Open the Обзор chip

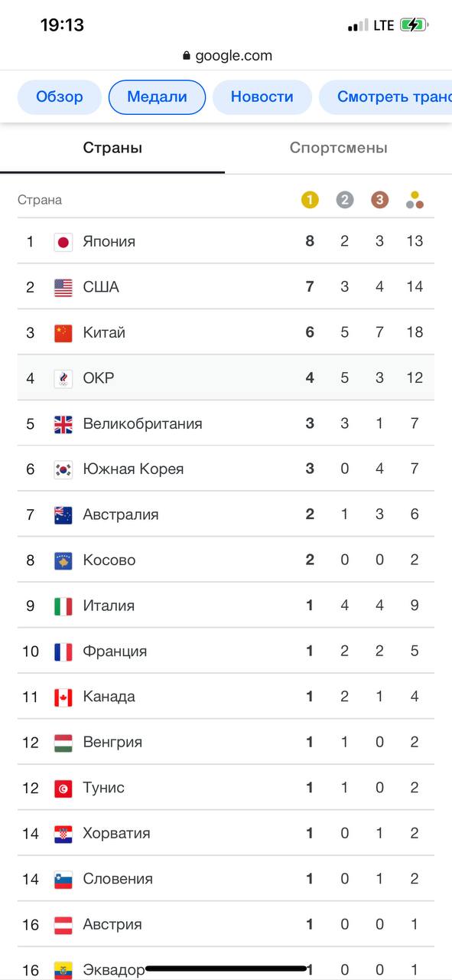coord(60,97)
